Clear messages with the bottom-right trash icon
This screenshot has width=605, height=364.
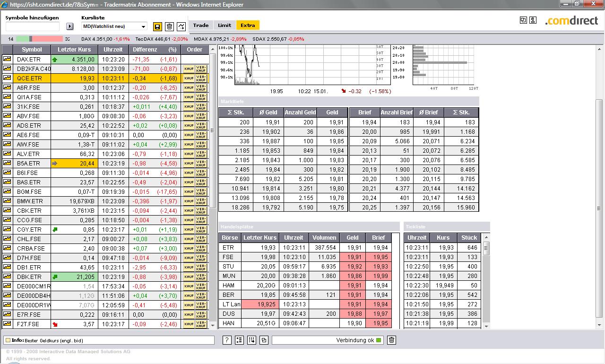click(x=391, y=340)
